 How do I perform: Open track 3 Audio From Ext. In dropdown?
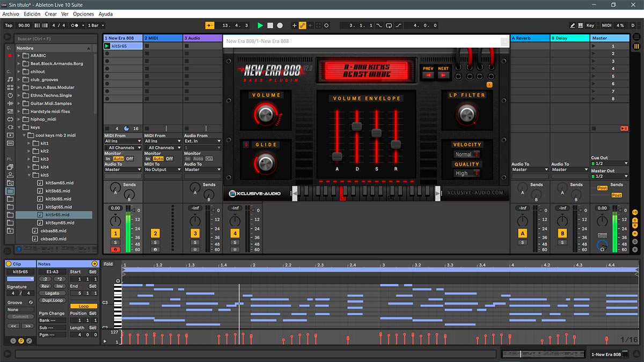(x=202, y=142)
